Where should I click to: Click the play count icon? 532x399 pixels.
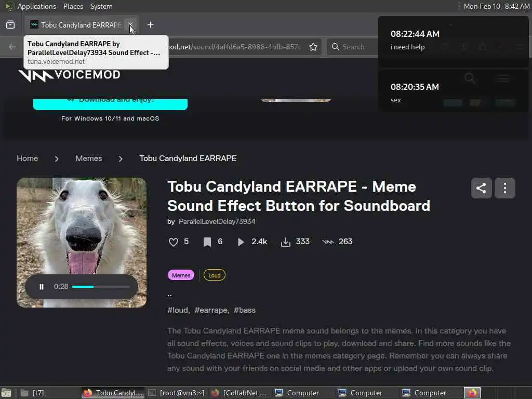[x=241, y=242]
